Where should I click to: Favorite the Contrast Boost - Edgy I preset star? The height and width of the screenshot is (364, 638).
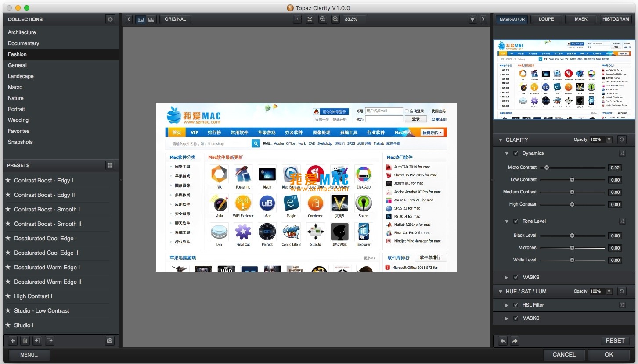(x=8, y=180)
